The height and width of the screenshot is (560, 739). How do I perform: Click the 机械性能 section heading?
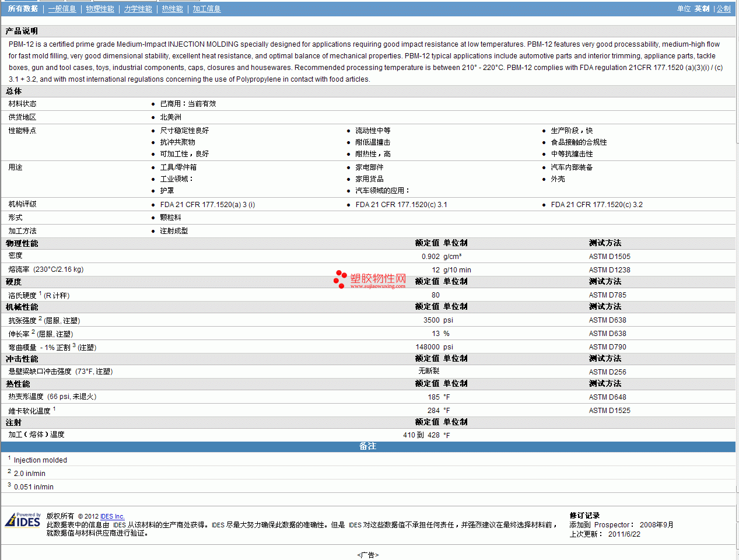(x=22, y=307)
